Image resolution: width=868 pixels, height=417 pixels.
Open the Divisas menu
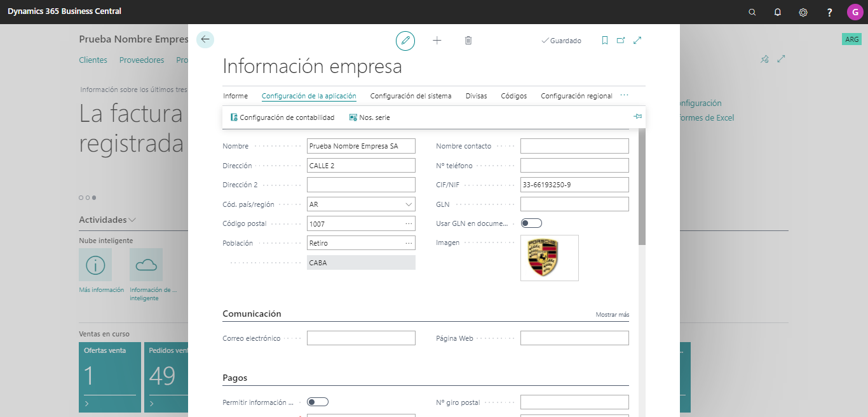477,96
